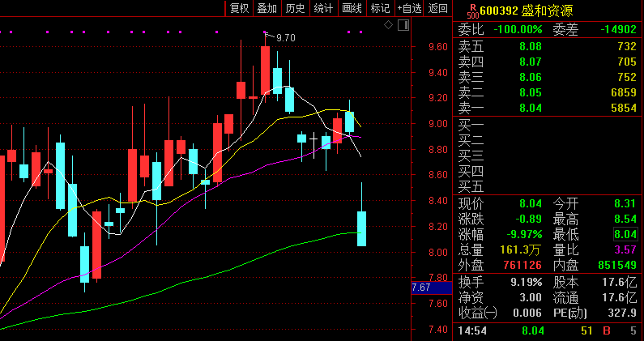This screenshot has width=644, height=341.
Task: Select the 叠加 overlay toolbar button
Action: 267,8
